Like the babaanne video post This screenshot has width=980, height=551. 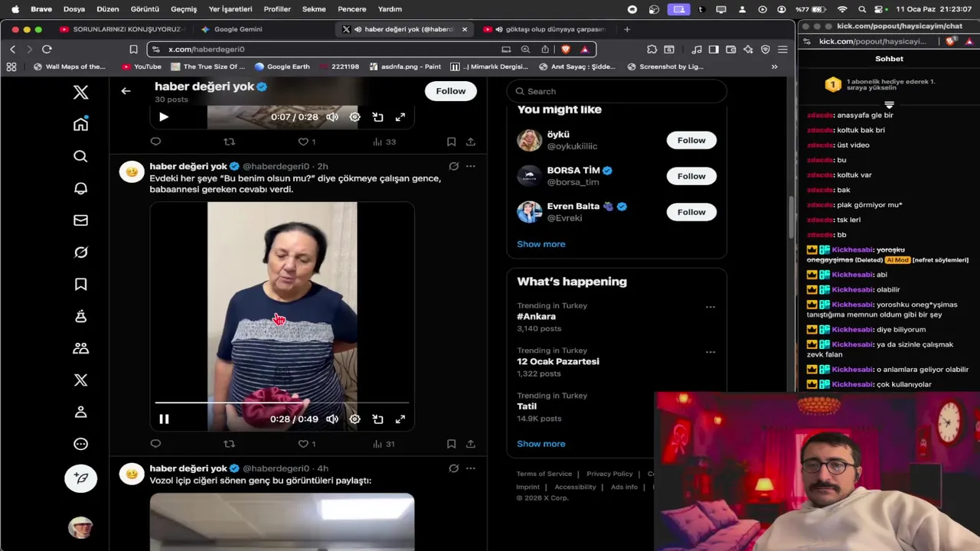[x=303, y=444]
